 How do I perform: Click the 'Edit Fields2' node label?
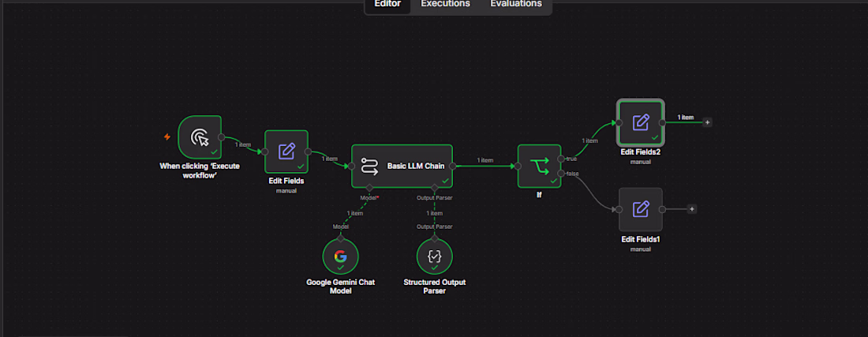(x=641, y=152)
